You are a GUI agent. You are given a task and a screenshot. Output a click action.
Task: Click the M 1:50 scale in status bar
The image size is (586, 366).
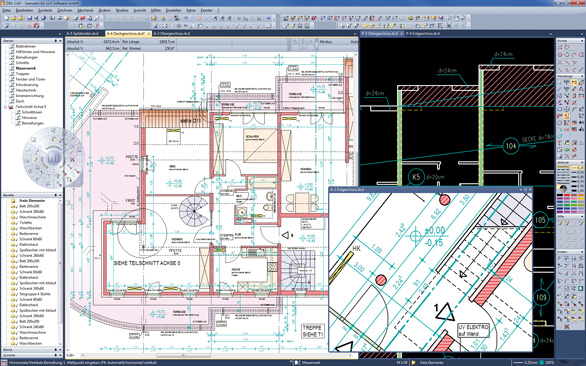pyautogui.click(x=402, y=363)
